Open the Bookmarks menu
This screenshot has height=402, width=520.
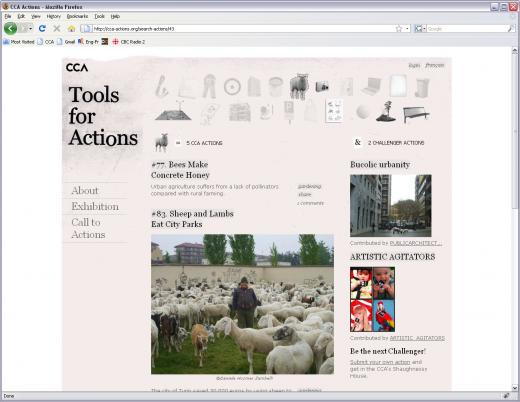77,16
